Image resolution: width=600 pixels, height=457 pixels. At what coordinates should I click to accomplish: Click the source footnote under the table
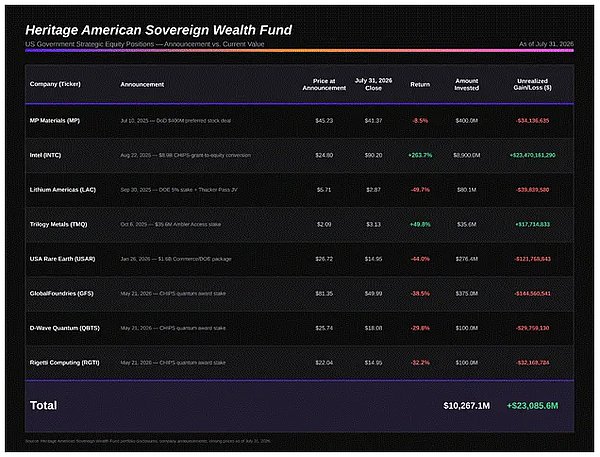[x=148, y=441]
